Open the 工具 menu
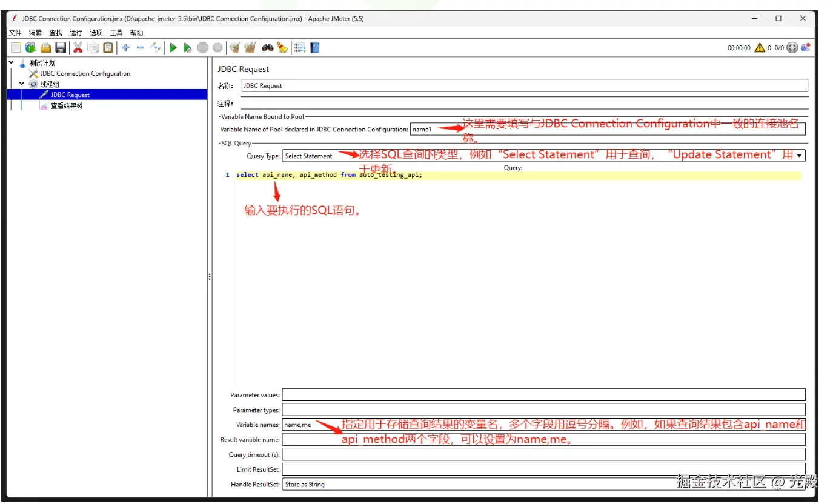Viewport: 833px width, 504px height. point(116,33)
